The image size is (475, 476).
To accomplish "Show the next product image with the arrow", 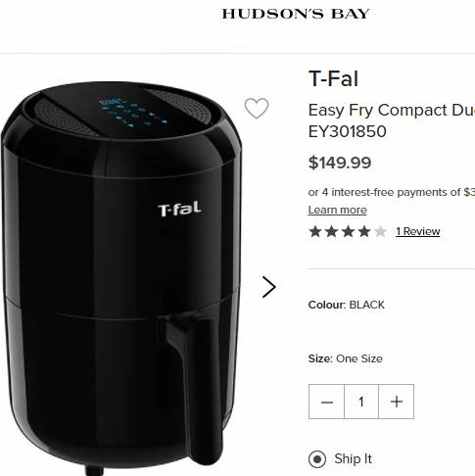I will (269, 287).
